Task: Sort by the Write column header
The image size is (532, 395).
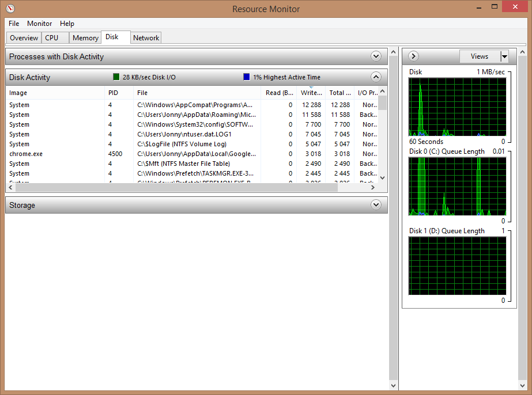Action: click(x=311, y=93)
